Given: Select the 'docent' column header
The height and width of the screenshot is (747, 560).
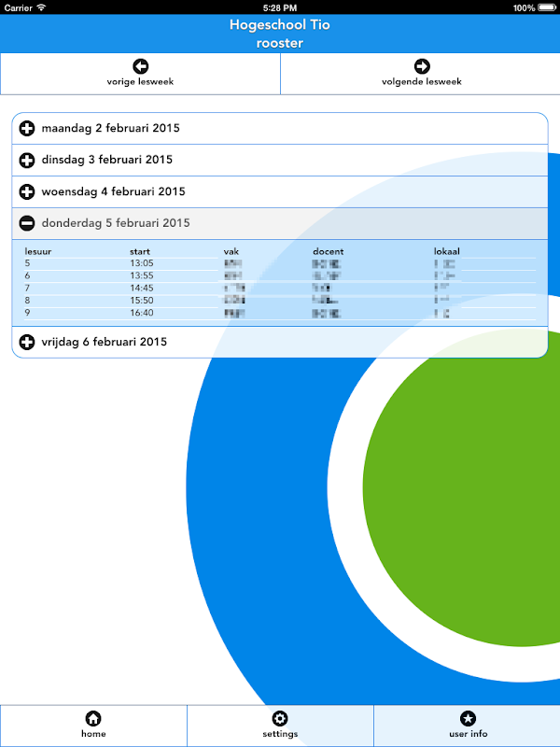Looking at the screenshot, I should (329, 251).
